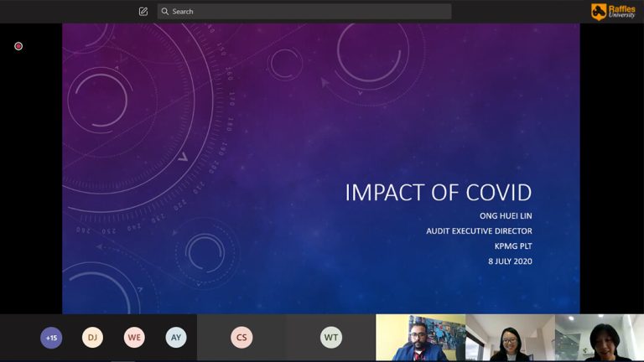Click the Raffles University logo
Viewport: 644px width, 362px height.
pos(613,11)
